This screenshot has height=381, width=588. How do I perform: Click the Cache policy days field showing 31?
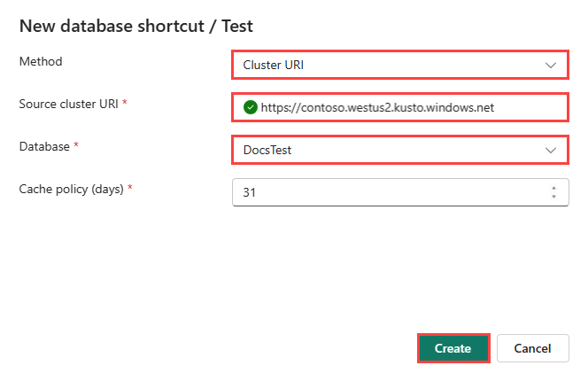tap(400, 192)
